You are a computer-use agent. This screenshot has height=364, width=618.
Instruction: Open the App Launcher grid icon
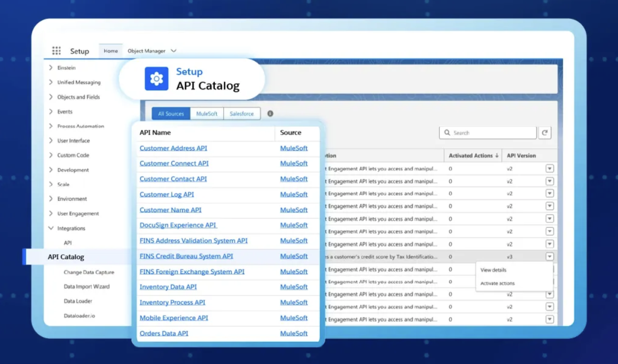click(x=57, y=51)
